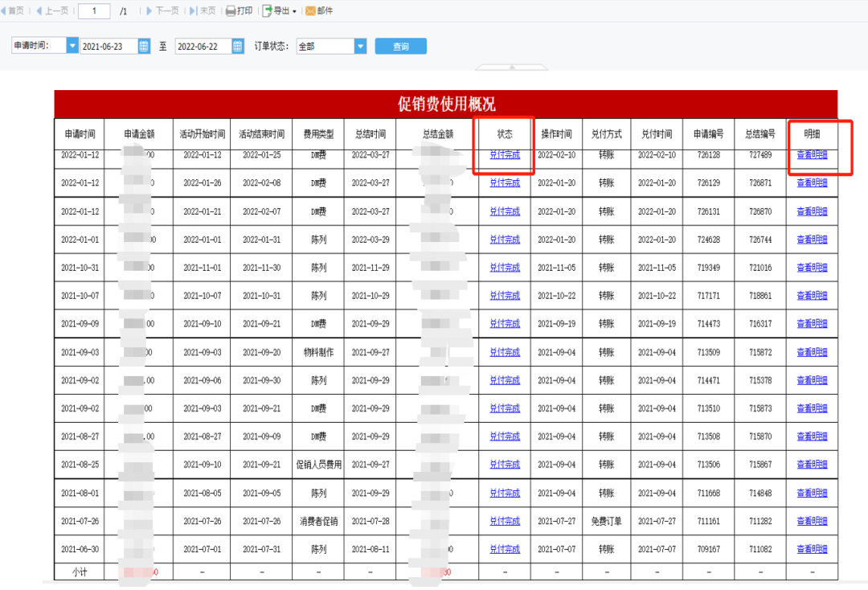
Task: Click the 小计 subtotal row label
Action: tap(80, 572)
